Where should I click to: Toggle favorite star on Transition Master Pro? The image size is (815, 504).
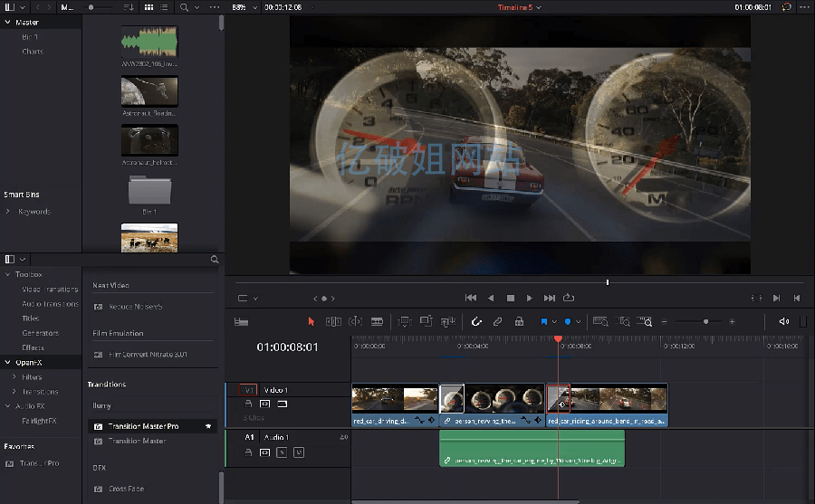point(208,426)
